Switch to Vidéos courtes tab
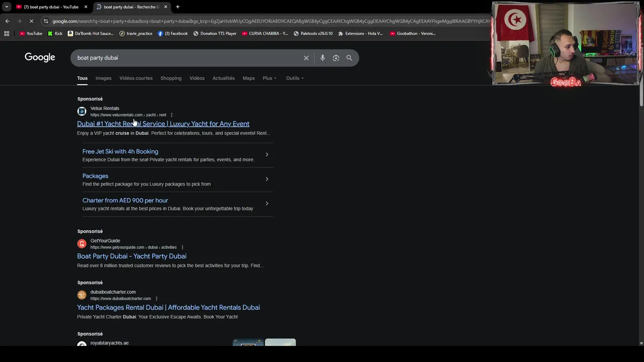Image resolution: width=644 pixels, height=362 pixels. coord(136,78)
